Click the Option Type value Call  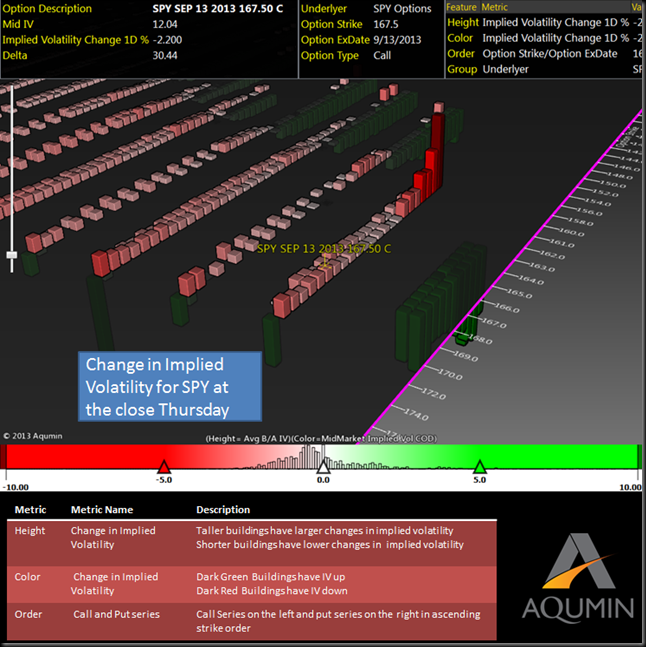[382, 55]
